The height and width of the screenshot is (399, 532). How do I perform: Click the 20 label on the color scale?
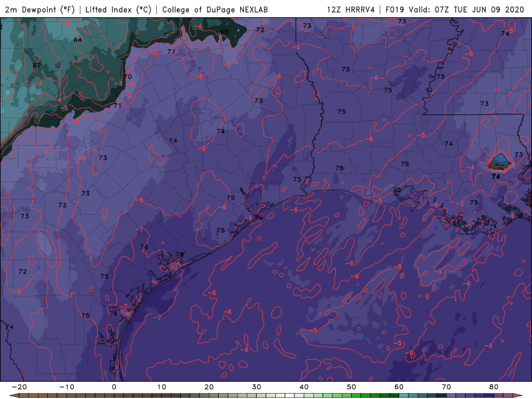(x=209, y=387)
